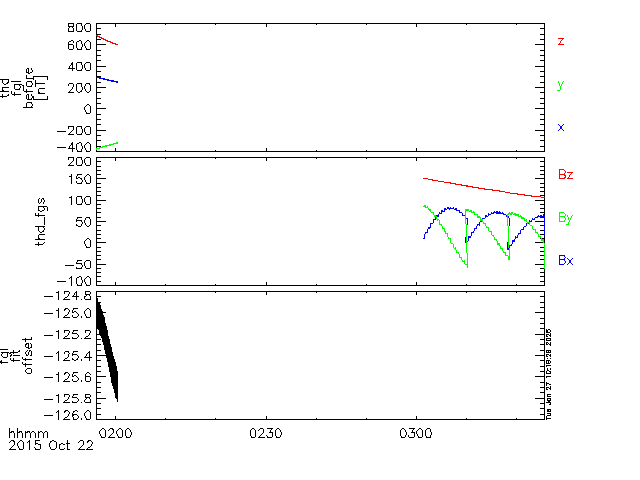Click the 0230 time axis label
640x480 pixels.
click(x=266, y=433)
